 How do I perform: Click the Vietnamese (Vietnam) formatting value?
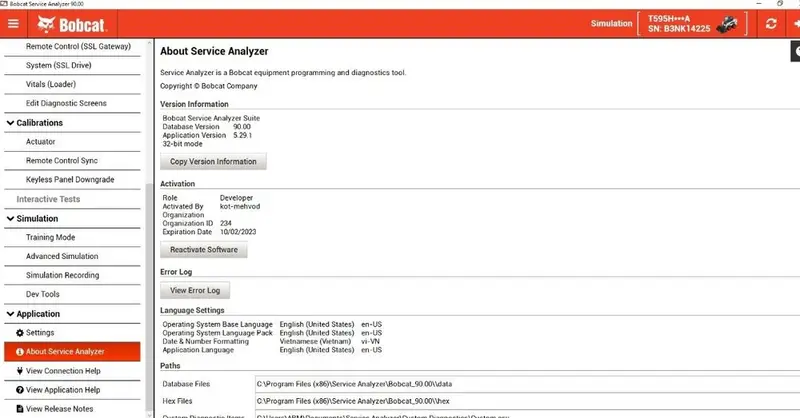pos(315,341)
